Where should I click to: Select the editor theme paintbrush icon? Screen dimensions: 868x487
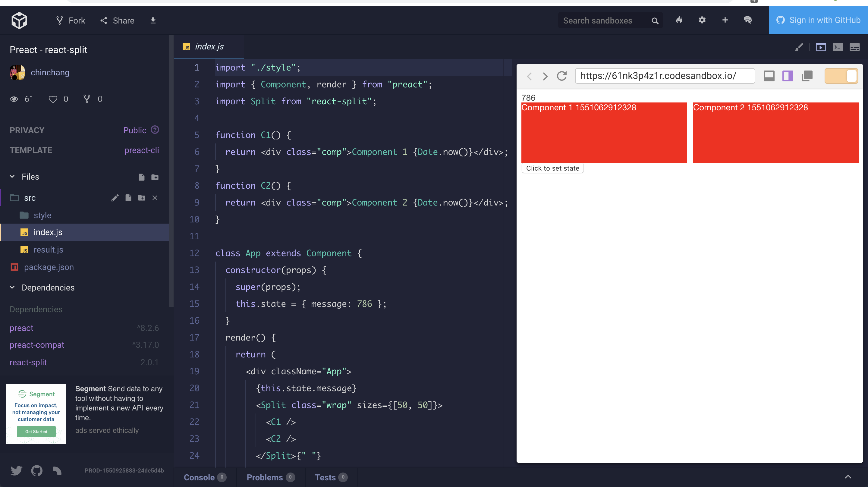[x=799, y=47]
